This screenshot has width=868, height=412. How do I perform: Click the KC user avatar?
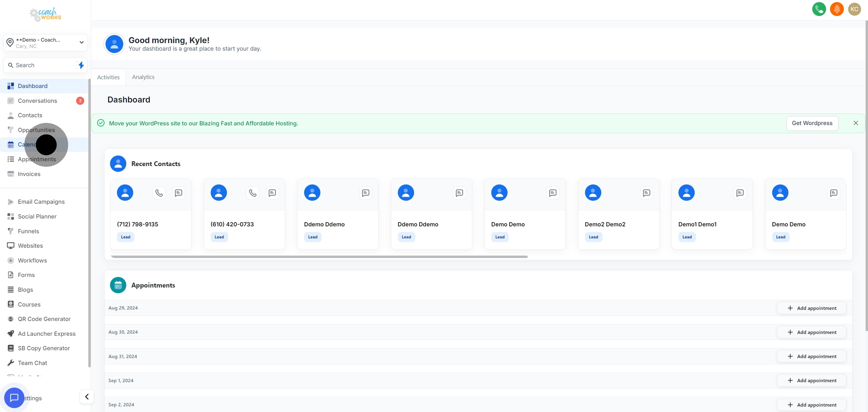[x=854, y=9]
